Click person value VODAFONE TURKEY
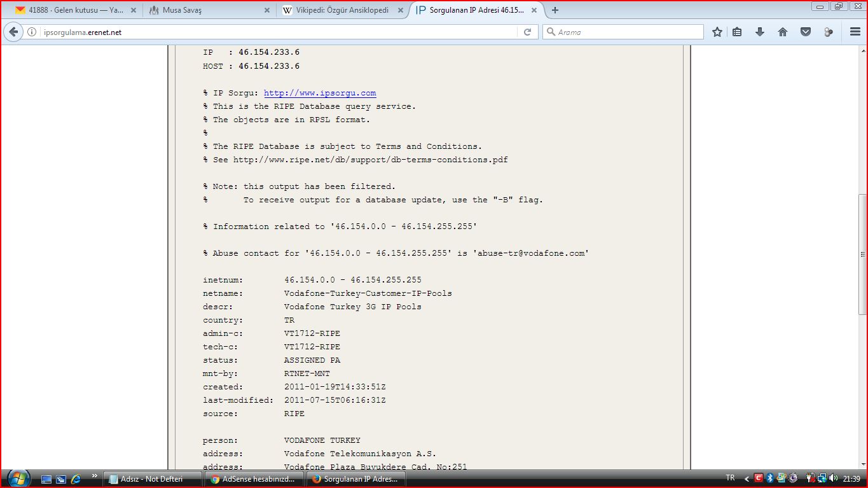868x488 pixels. pyautogui.click(x=322, y=440)
